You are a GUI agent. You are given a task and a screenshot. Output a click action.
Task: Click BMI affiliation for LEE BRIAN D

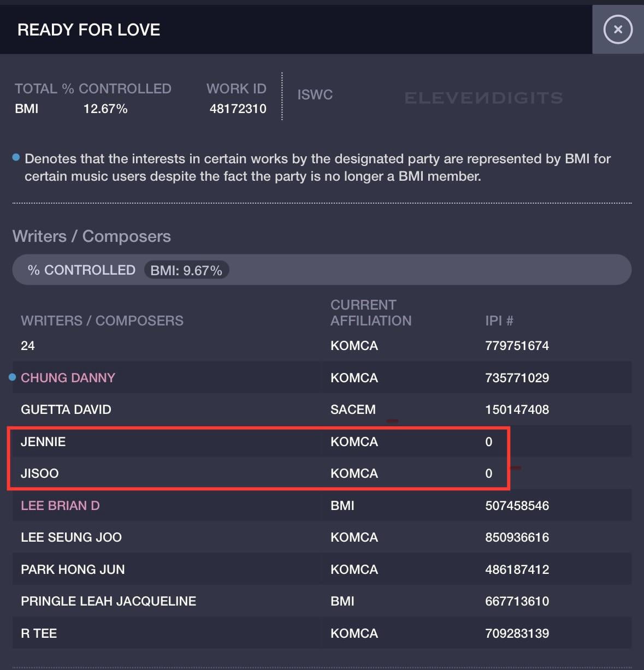(342, 506)
